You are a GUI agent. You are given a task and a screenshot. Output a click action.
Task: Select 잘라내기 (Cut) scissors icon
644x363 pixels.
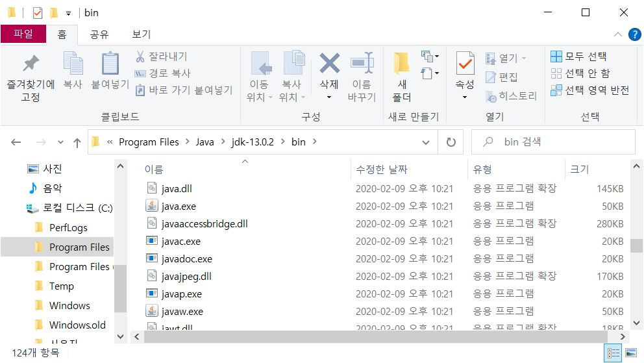click(x=140, y=56)
